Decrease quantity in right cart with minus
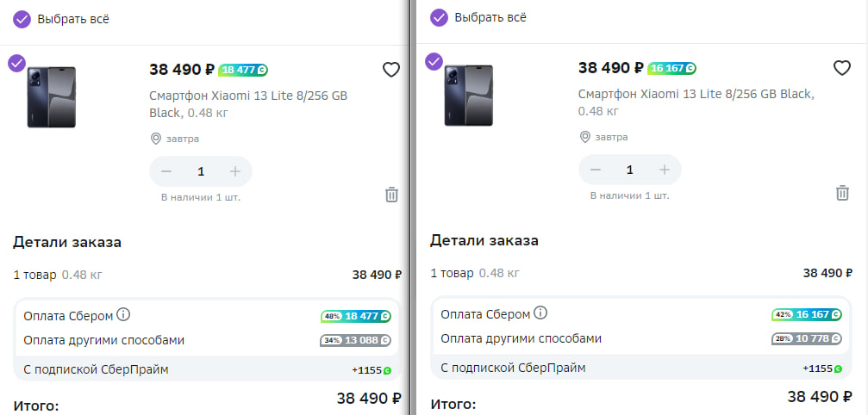This screenshot has height=415, width=868. [x=596, y=170]
